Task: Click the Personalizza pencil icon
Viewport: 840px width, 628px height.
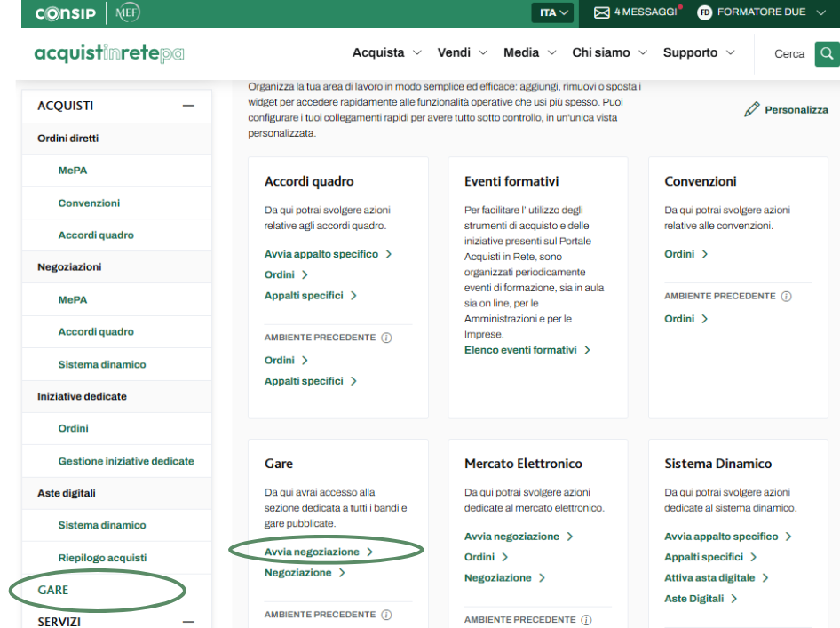Action: tap(752, 109)
